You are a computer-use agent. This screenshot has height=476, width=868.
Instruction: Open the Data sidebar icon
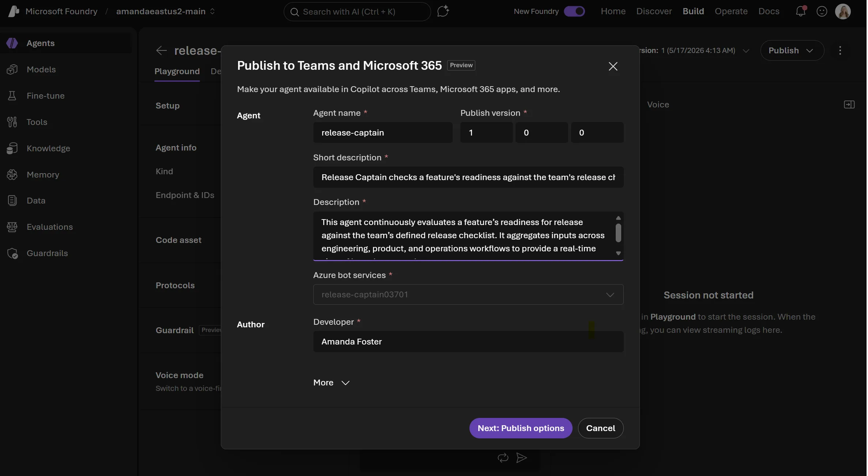12,201
